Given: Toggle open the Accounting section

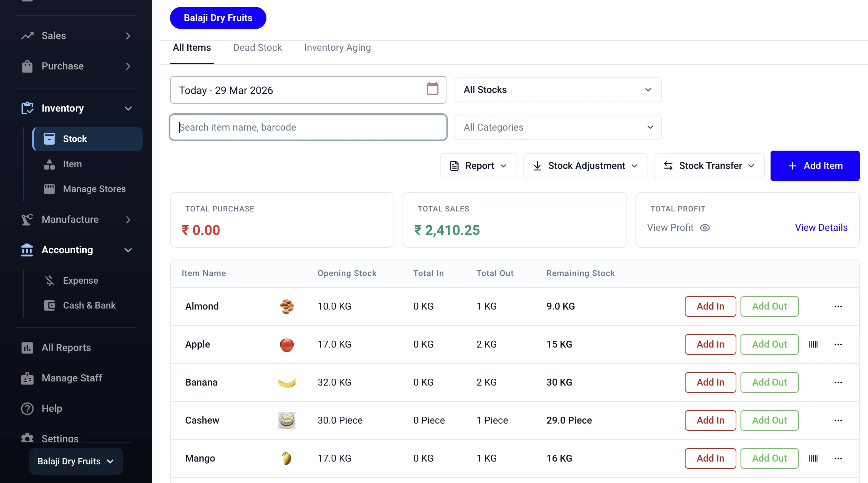Looking at the screenshot, I should 128,250.
